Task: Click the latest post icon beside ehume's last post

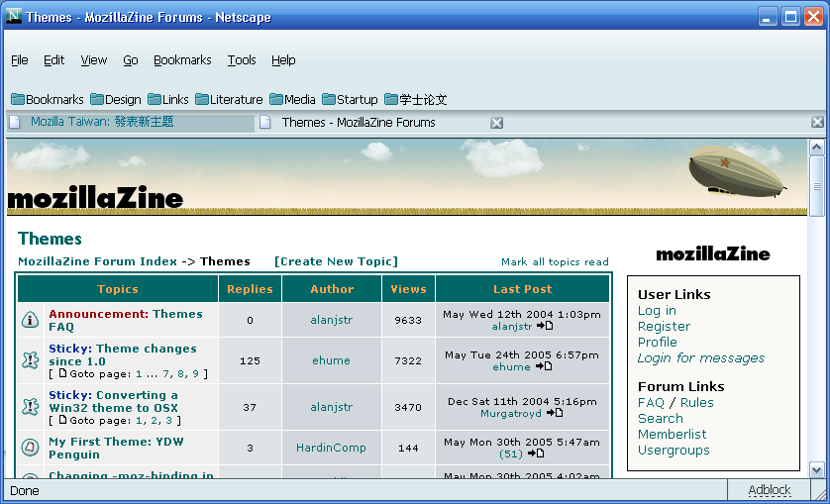Action: (544, 366)
